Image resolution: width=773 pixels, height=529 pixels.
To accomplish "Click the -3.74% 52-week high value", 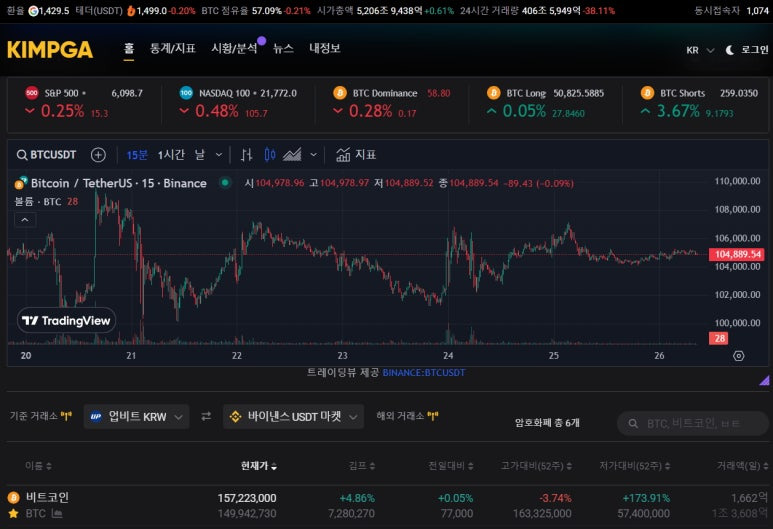I will click(555, 498).
